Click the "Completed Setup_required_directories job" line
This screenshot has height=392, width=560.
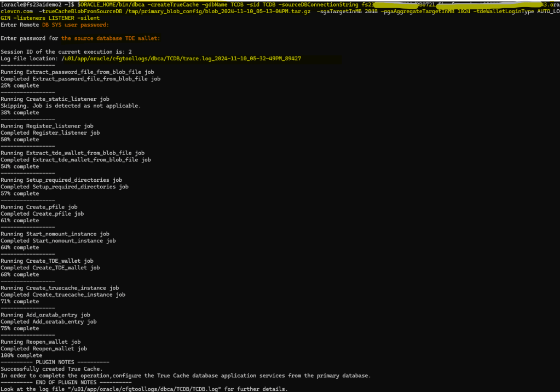coord(64,187)
